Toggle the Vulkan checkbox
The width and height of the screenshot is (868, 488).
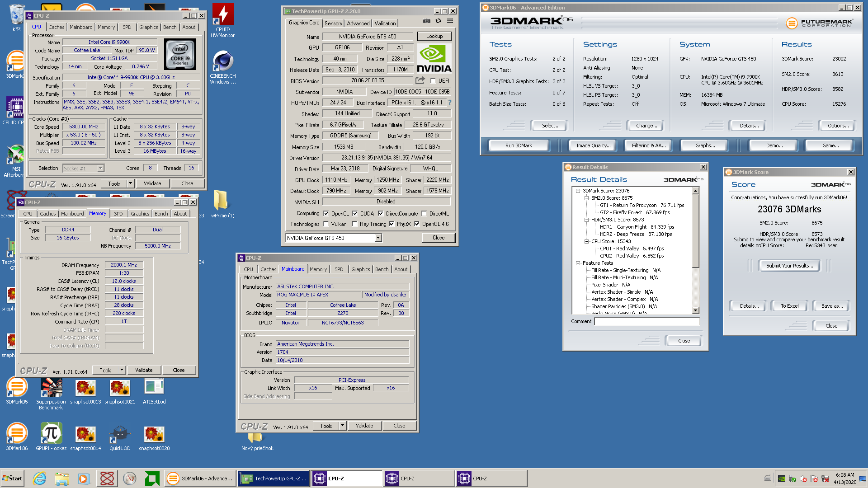pyautogui.click(x=326, y=224)
